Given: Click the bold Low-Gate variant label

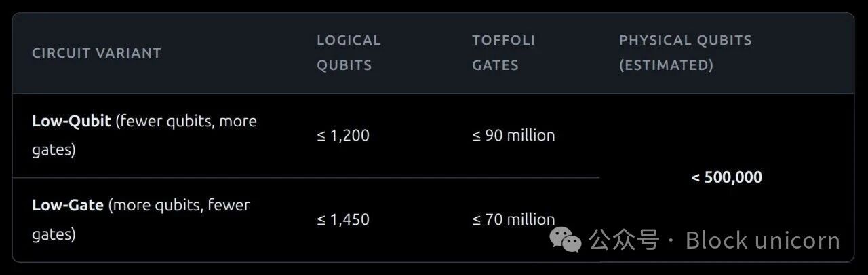Looking at the screenshot, I should click(67, 205).
